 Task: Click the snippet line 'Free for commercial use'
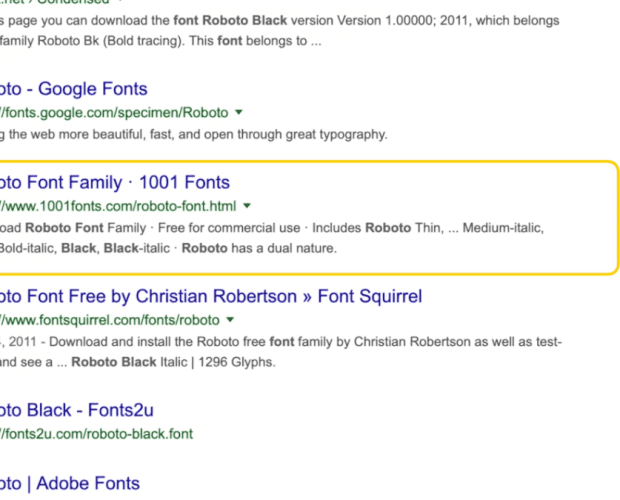[x=229, y=228]
